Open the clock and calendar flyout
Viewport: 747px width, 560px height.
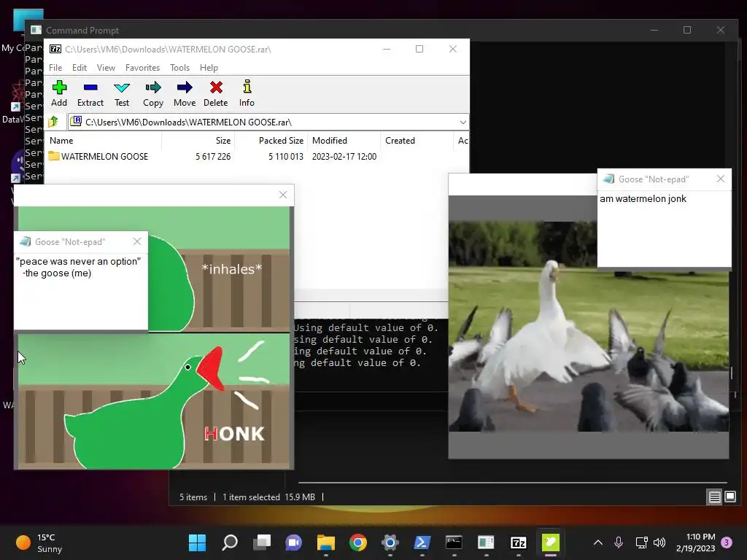pos(695,542)
